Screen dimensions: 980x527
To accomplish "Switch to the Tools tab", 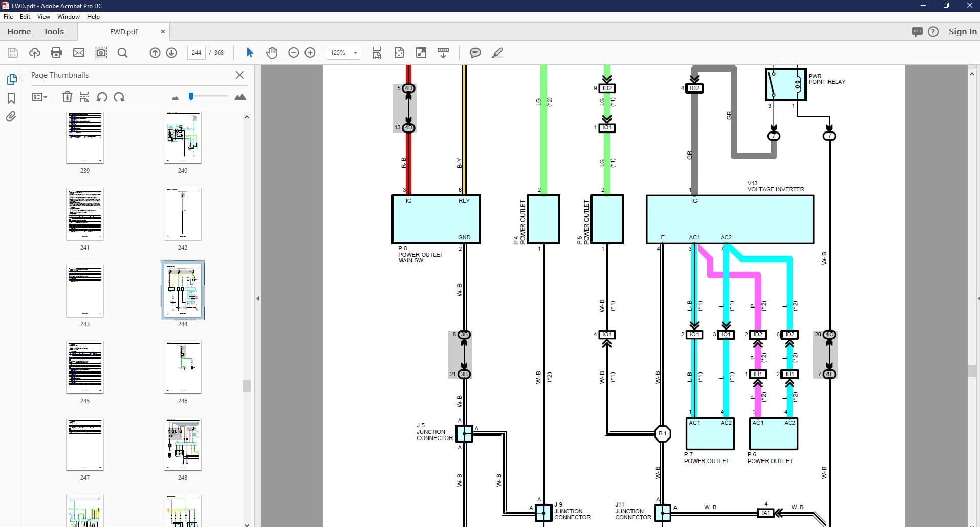I will click(54, 32).
